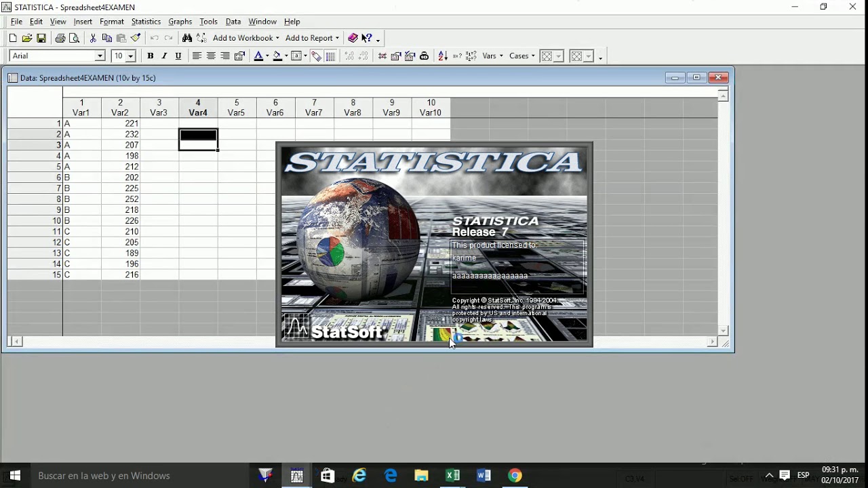Screen dimensions: 868x488
Task: Select the Var2 column header
Action: pos(120,108)
